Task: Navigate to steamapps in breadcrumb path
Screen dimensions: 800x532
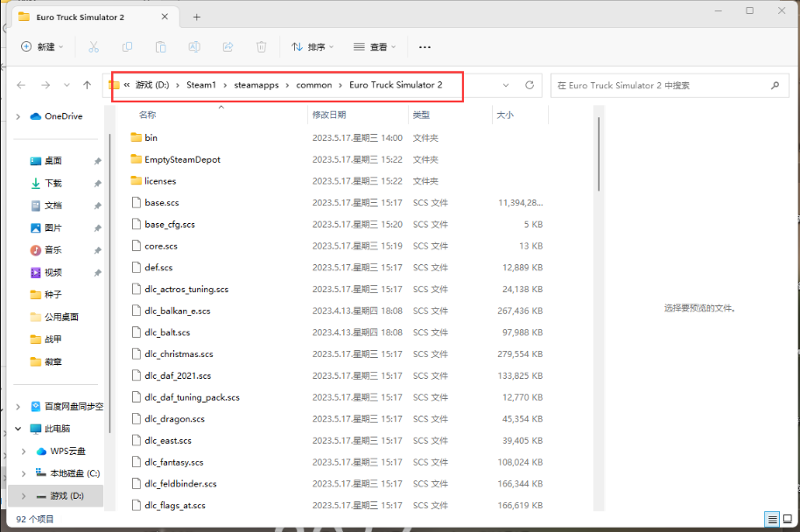Action: [256, 85]
